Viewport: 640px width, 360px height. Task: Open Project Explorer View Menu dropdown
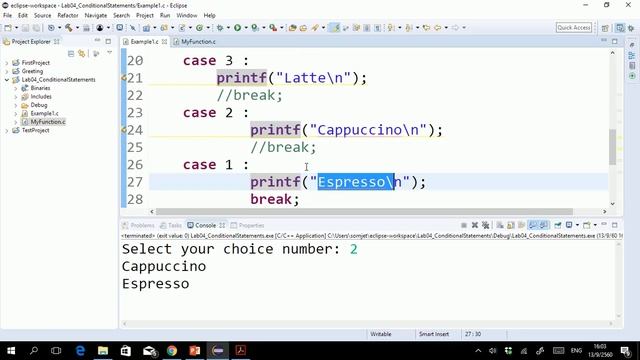pos(109,53)
